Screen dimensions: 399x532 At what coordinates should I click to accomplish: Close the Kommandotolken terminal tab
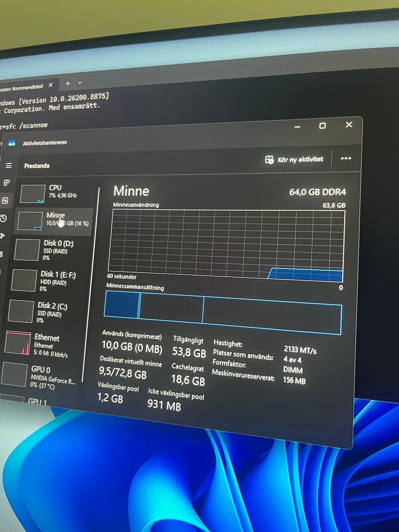(50, 85)
